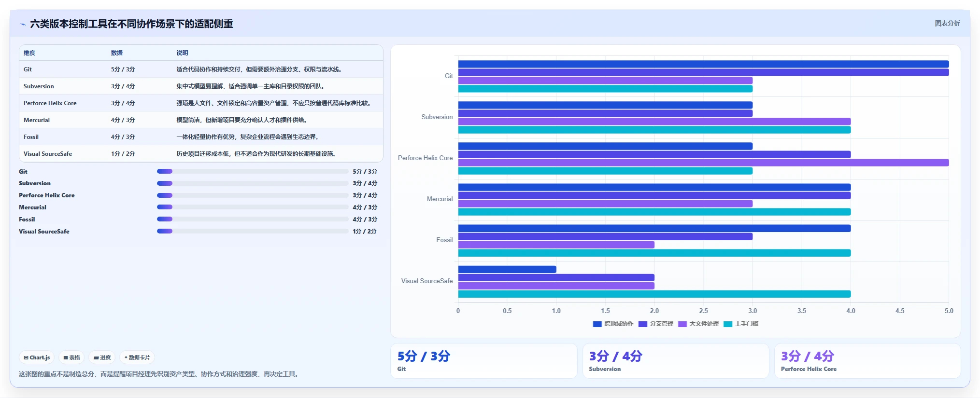Click the Git axis label on the chart
Image resolution: width=980 pixels, height=398 pixels.
tap(449, 76)
